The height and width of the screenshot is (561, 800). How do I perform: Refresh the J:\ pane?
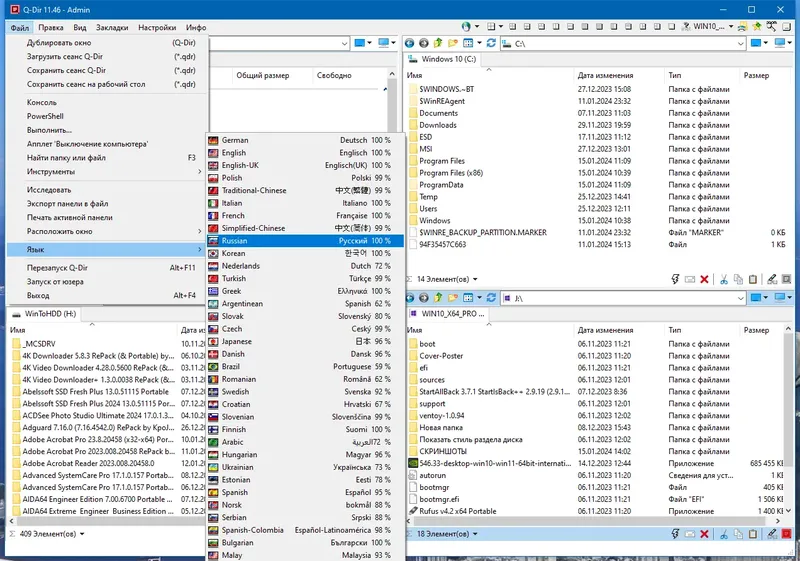(491, 298)
